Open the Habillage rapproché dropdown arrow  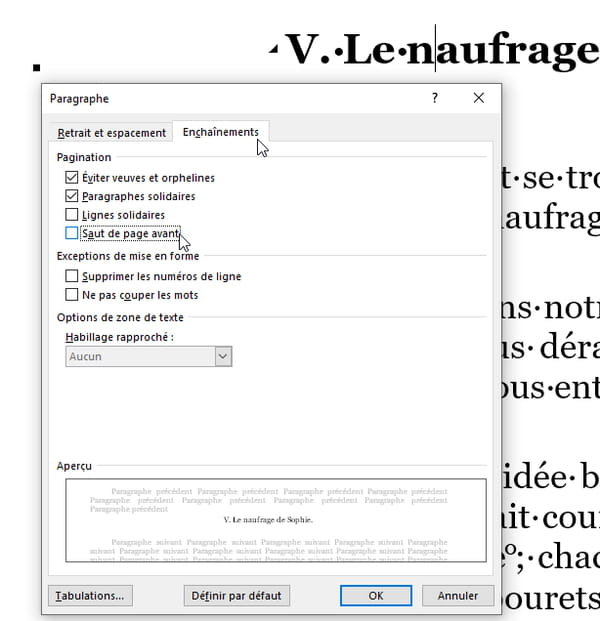pos(223,356)
